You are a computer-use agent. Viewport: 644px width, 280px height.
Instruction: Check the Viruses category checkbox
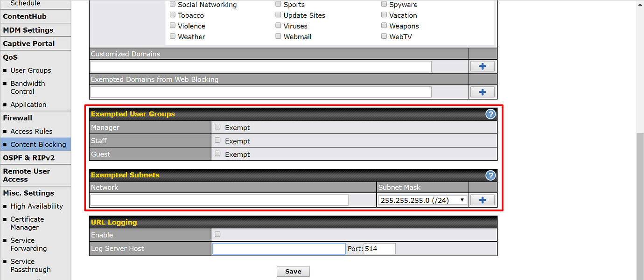[x=278, y=25]
